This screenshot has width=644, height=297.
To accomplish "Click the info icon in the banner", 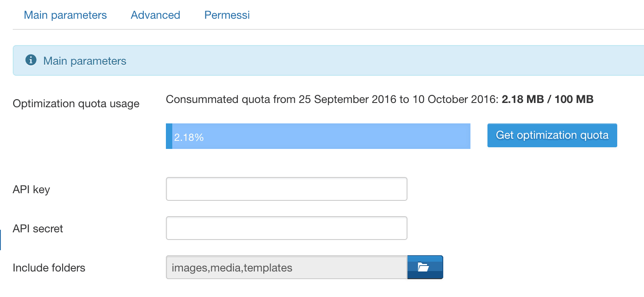I will [x=31, y=60].
